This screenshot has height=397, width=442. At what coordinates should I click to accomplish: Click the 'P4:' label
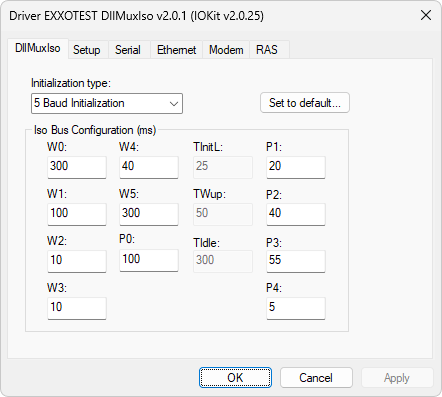[x=274, y=287]
